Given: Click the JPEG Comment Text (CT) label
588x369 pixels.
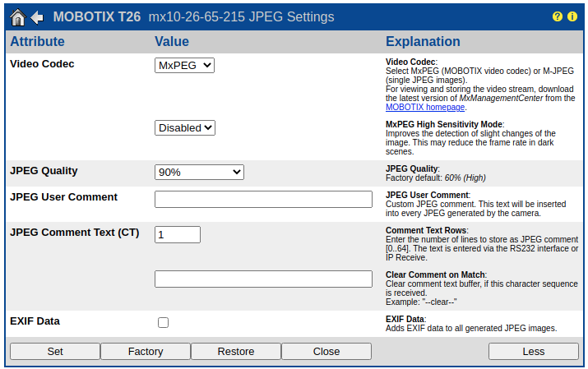Looking at the screenshot, I should (74, 233).
